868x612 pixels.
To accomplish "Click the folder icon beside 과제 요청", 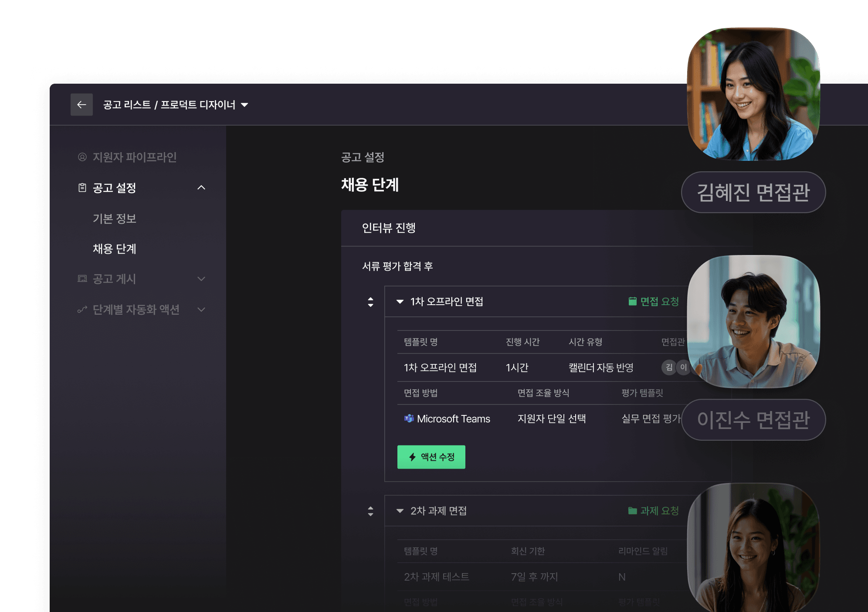I will pyautogui.click(x=632, y=511).
